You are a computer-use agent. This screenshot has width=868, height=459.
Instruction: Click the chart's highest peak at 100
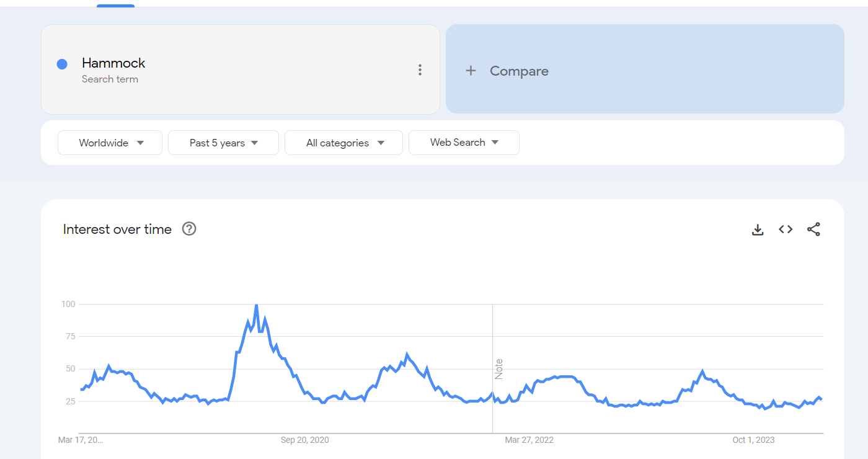pyautogui.click(x=256, y=305)
